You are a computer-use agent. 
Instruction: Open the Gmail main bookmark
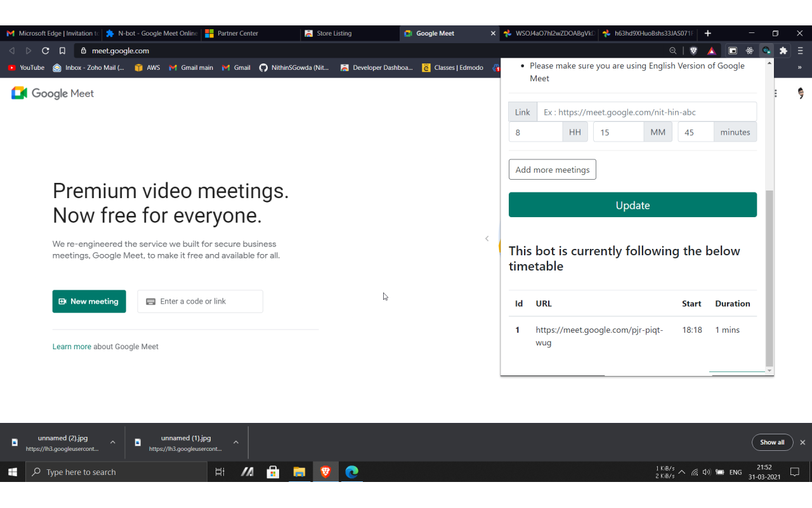191,67
